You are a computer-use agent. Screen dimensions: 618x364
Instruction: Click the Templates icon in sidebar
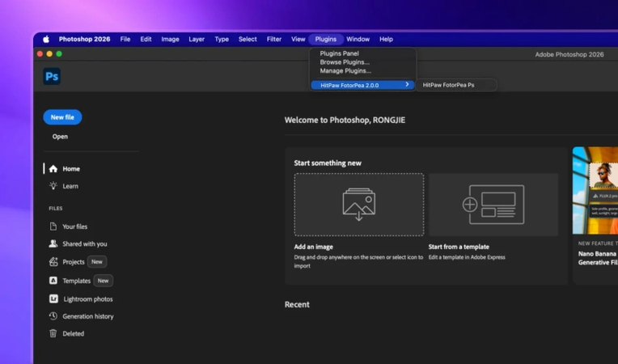click(53, 281)
